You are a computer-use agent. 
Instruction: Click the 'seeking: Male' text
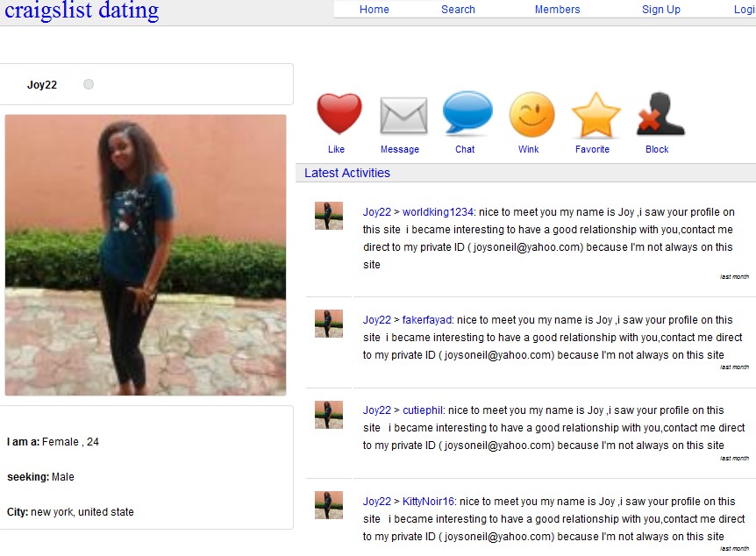tap(40, 477)
